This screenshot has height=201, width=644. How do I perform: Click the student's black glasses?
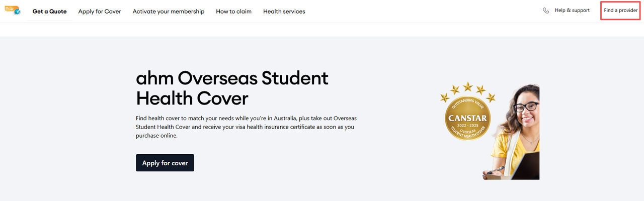526,107
